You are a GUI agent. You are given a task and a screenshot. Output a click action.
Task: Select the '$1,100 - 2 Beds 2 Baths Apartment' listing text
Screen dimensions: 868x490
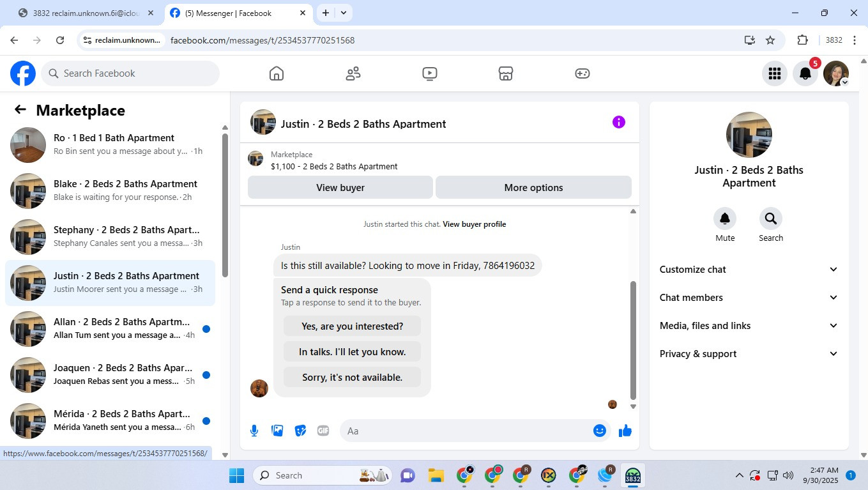[334, 166]
